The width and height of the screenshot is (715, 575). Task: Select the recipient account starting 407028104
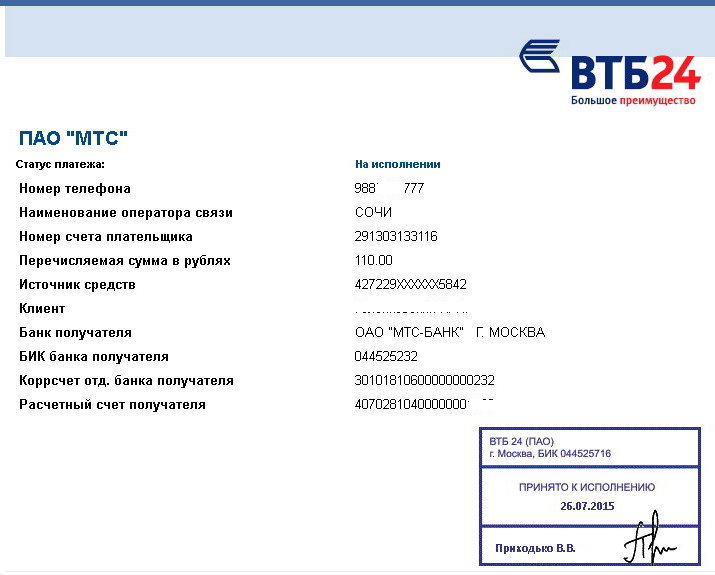tap(424, 404)
